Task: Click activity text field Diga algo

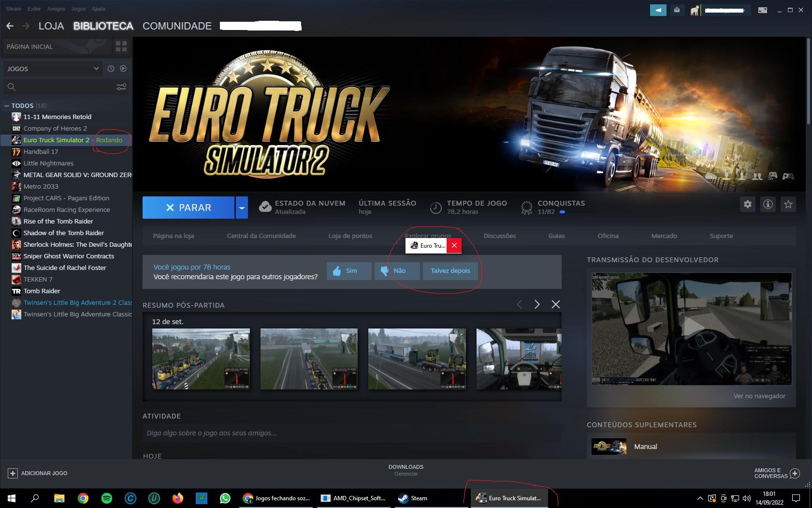Action: click(352, 433)
